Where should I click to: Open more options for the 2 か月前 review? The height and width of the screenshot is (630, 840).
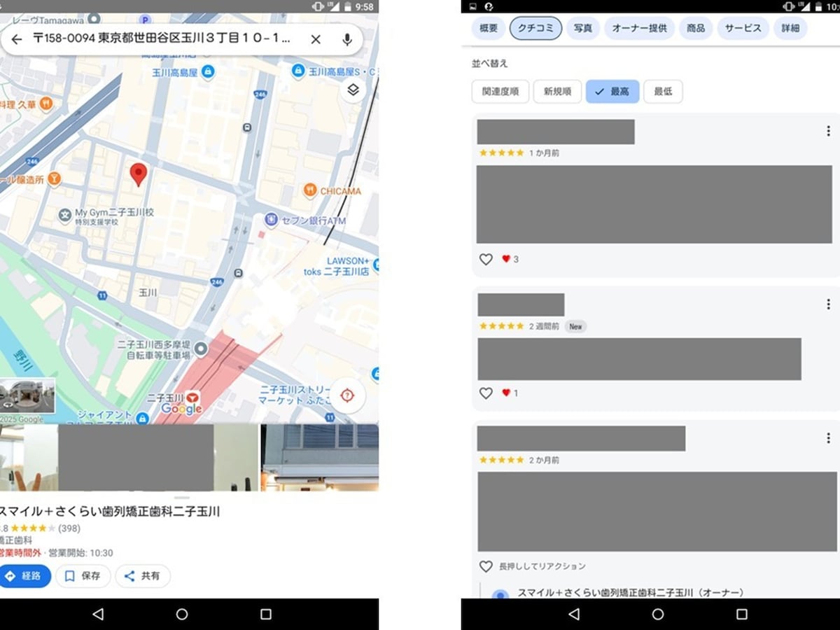(x=828, y=437)
